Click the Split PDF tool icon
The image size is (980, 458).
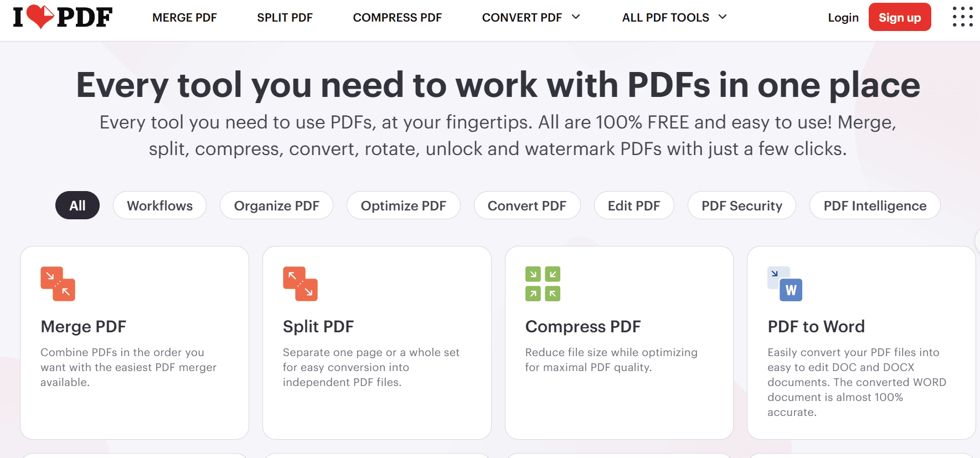tap(300, 284)
